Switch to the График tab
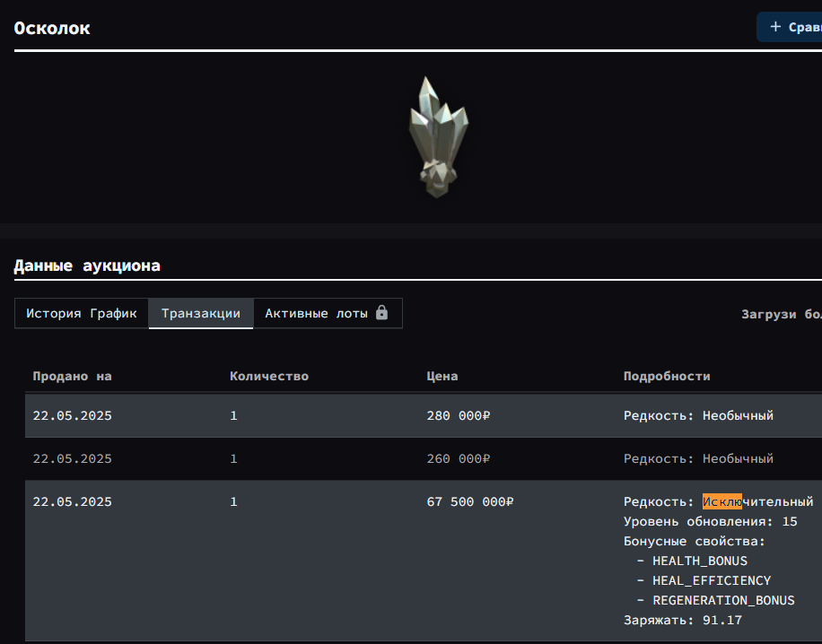Viewport: 822px width, 644px height. click(x=113, y=313)
